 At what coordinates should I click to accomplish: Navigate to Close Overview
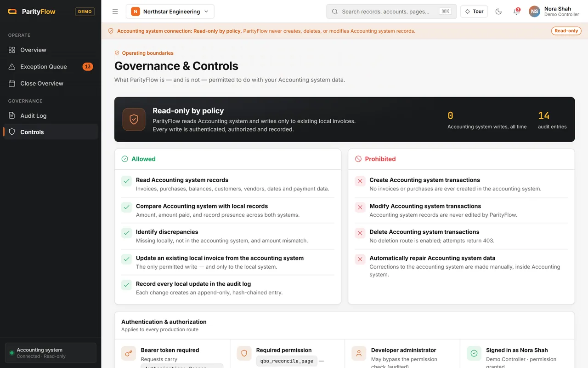[51, 83]
